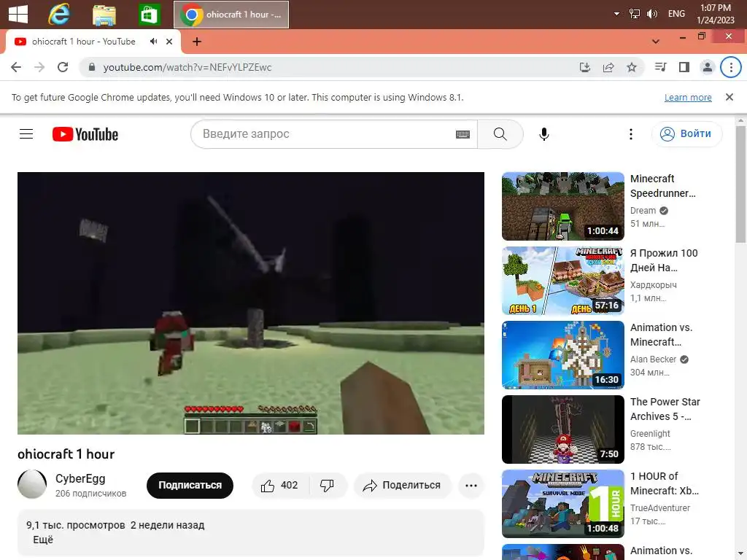This screenshot has width=747, height=560.
Task: Open CyberEgg channel name link
Action: click(x=80, y=478)
